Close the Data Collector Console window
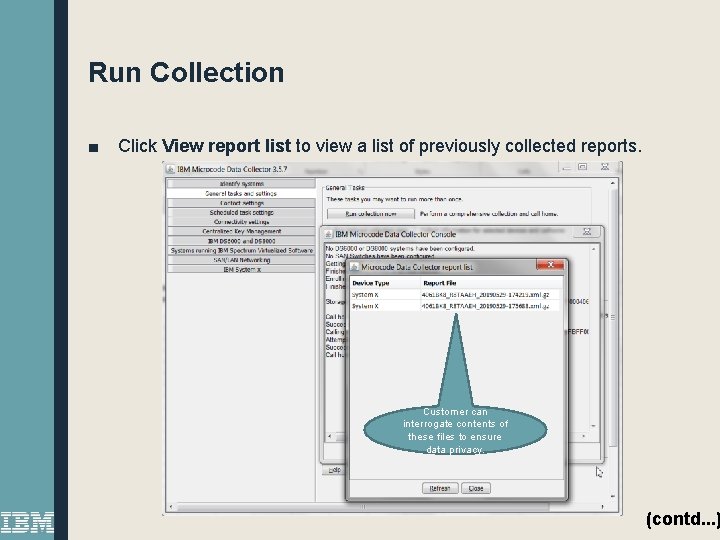720x540 pixels. (587, 232)
